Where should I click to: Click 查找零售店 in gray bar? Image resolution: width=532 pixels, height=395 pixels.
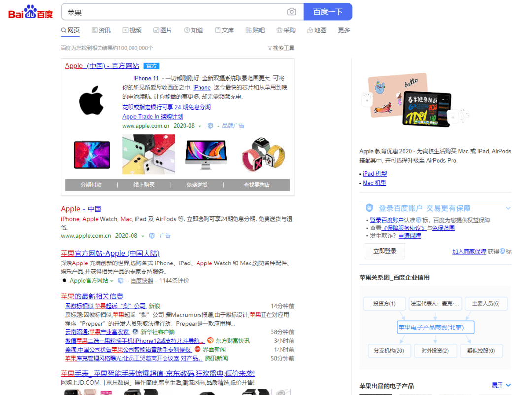coord(257,185)
